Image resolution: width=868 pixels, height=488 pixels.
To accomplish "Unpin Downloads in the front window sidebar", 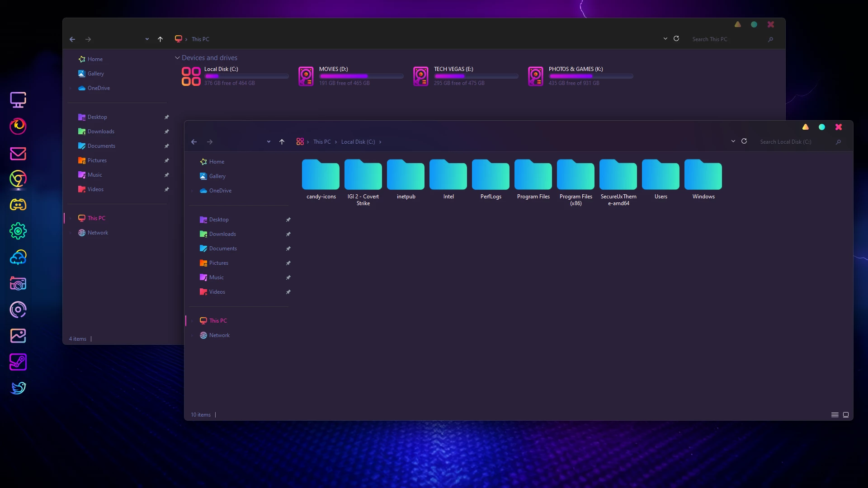I will (288, 234).
